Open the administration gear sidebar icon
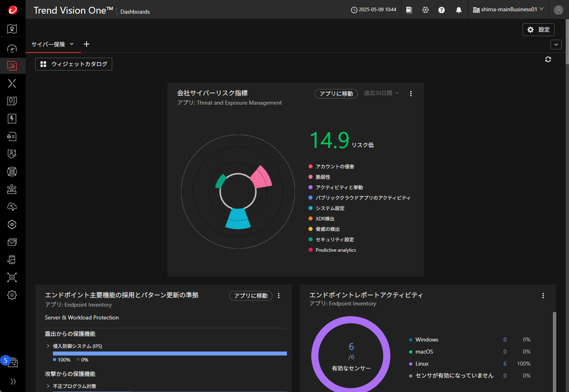 12,295
